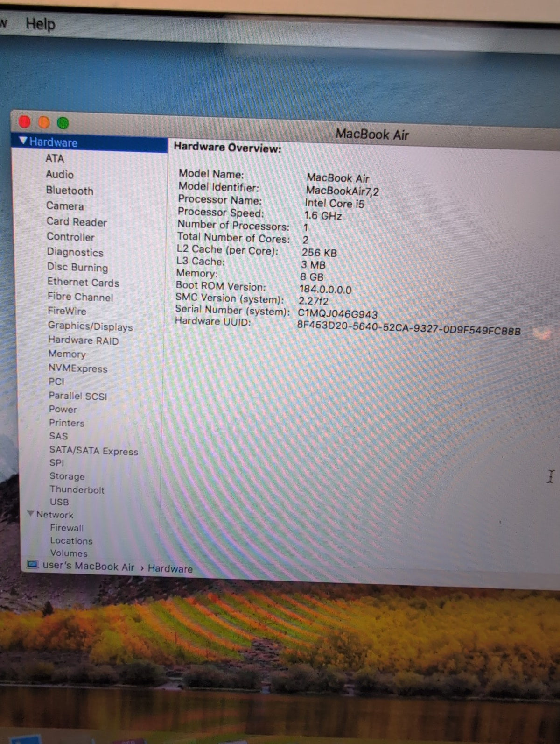The width and height of the screenshot is (560, 744).
Task: Choose Parallel SCSI entry
Action: 78,396
